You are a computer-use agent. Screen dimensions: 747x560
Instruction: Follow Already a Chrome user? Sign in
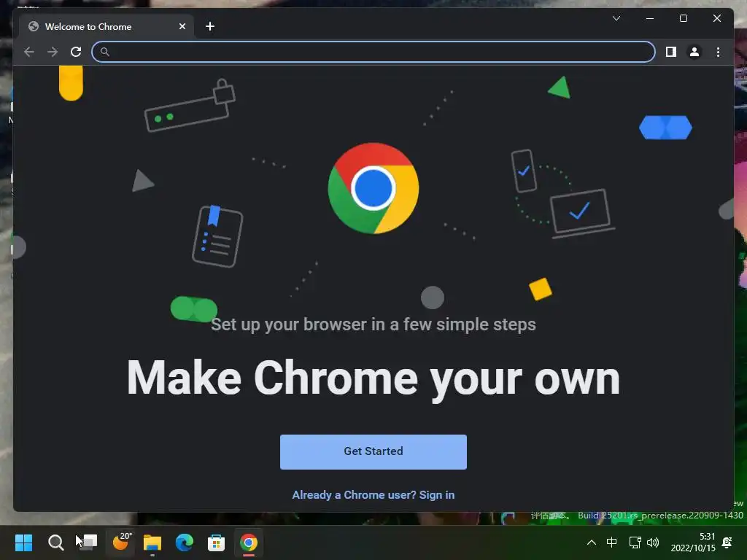click(373, 495)
